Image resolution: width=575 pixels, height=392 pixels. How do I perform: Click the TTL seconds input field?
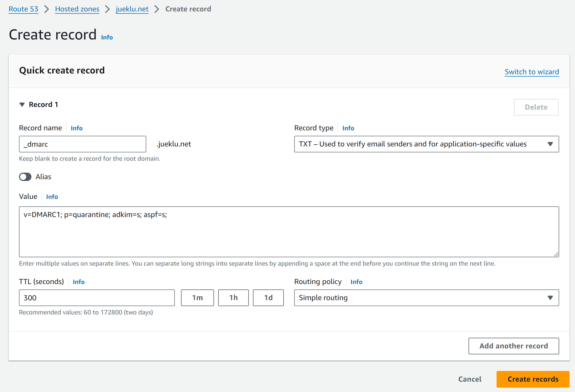click(97, 298)
